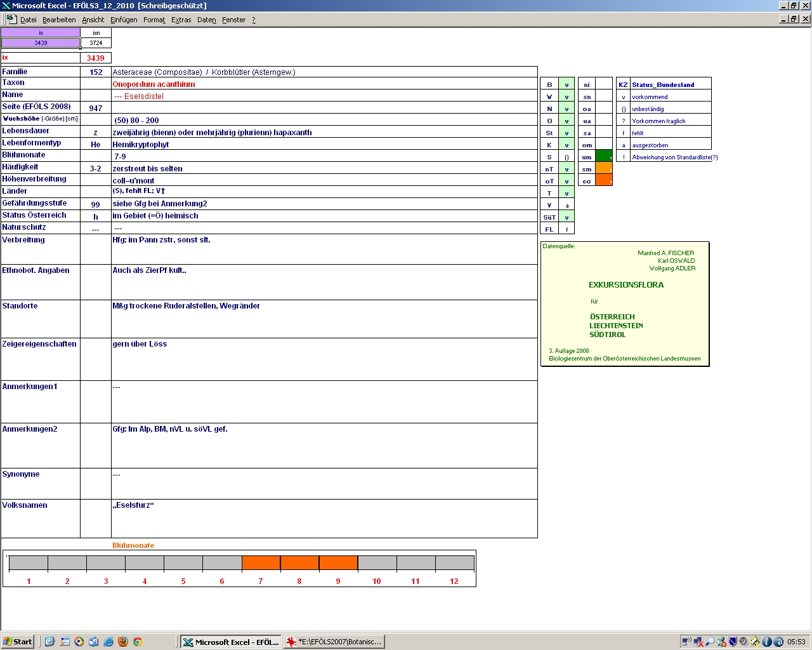The image size is (812, 650).
Task: Click the purple ix cell showing 3439
Action: (41, 43)
